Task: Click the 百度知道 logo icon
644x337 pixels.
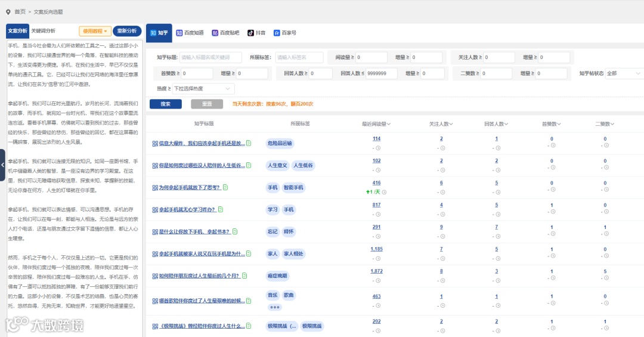Action: [x=179, y=33]
